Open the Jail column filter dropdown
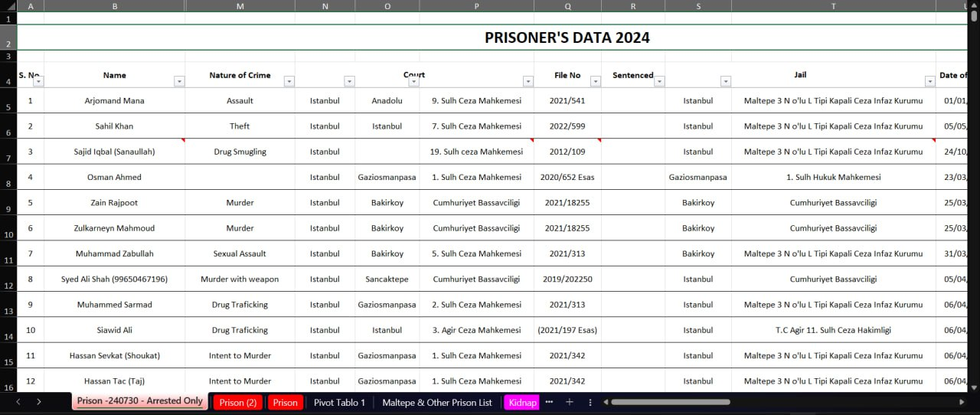Screen dimensions: 980x415 point(930,81)
